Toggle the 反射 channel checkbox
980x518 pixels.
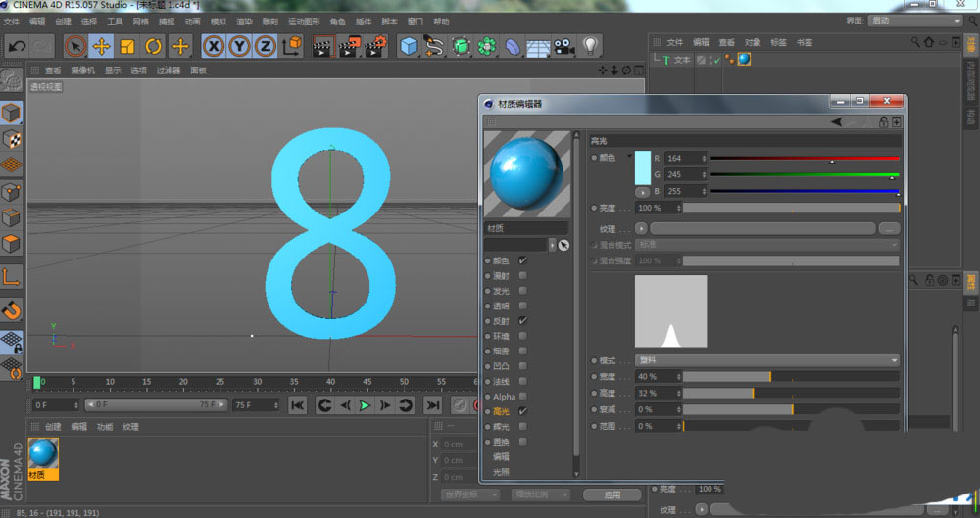click(522, 320)
